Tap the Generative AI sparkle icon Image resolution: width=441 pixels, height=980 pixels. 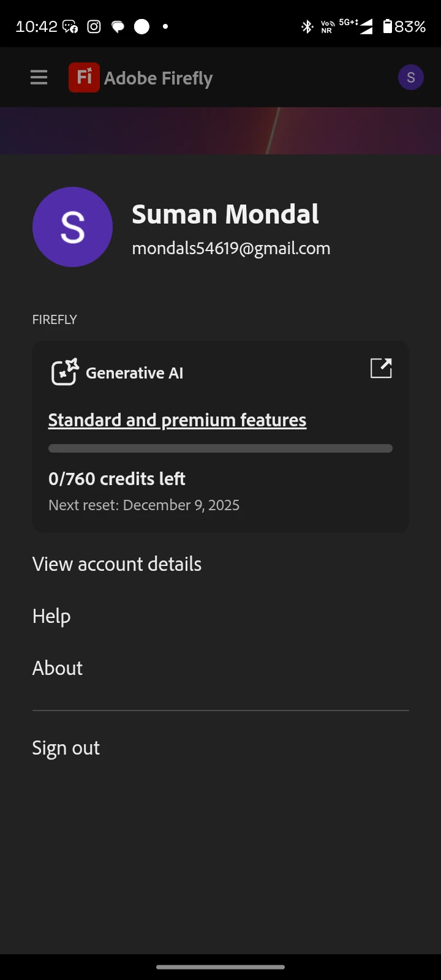(65, 372)
